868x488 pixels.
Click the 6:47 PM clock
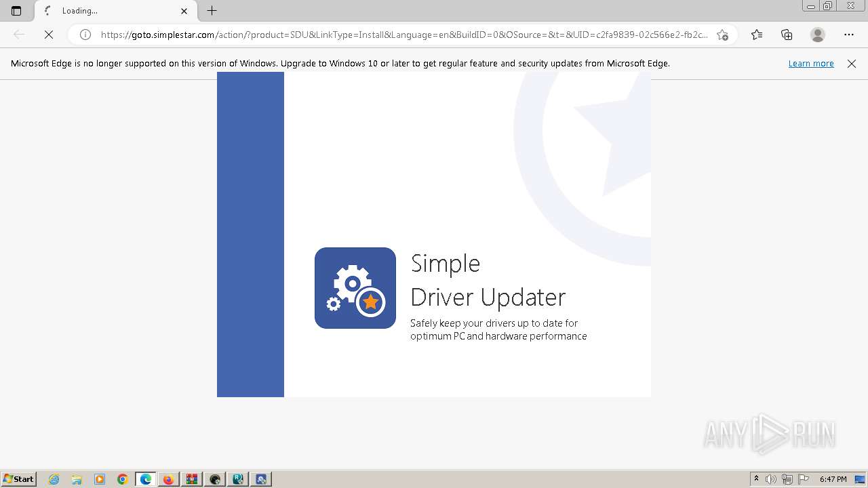point(833,479)
